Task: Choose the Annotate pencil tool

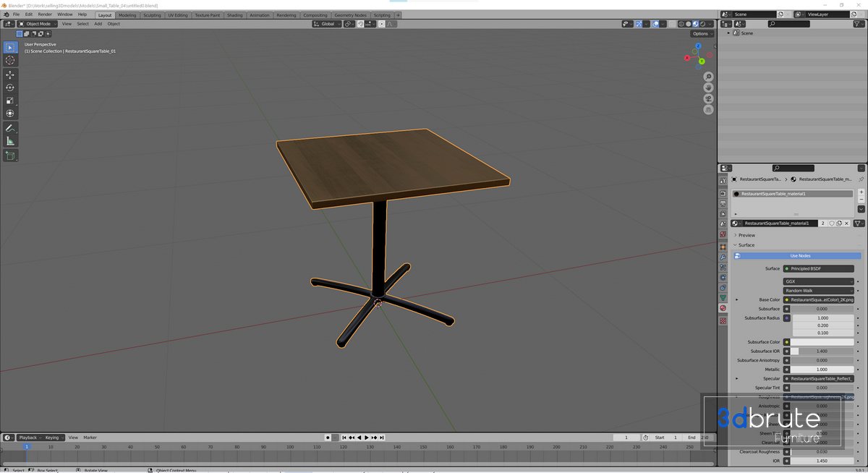Action: click(x=10, y=128)
